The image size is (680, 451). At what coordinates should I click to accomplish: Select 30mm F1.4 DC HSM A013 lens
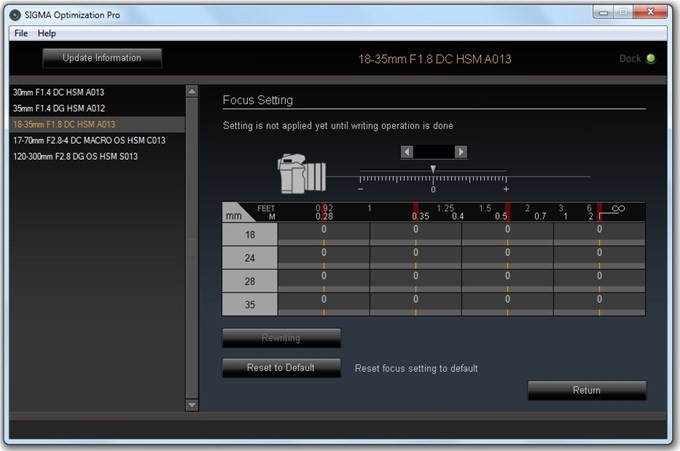pyautogui.click(x=59, y=92)
